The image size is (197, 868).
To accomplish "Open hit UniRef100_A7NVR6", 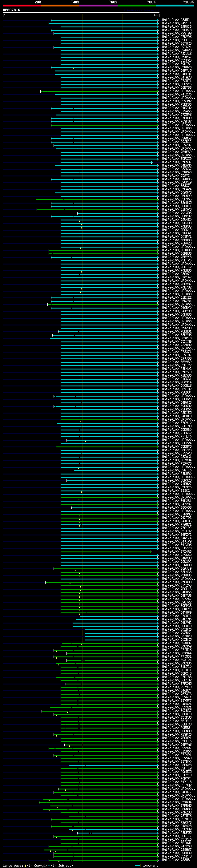I will pyautogui.click(x=176, y=37).
